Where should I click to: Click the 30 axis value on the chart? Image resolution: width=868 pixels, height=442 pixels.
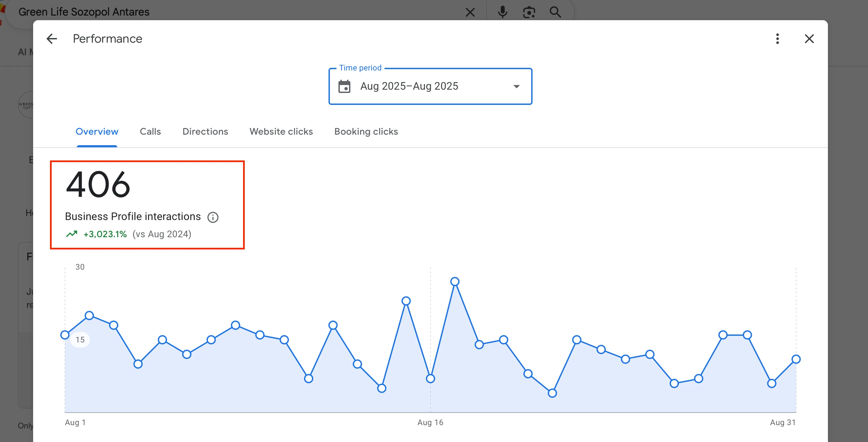click(80, 267)
